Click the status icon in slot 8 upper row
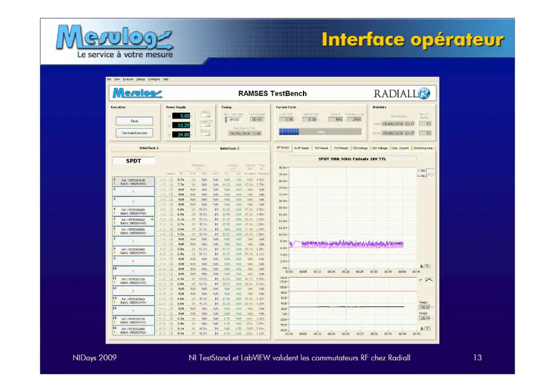This screenshot has height=392, width=555. pyautogui.click(x=171, y=249)
